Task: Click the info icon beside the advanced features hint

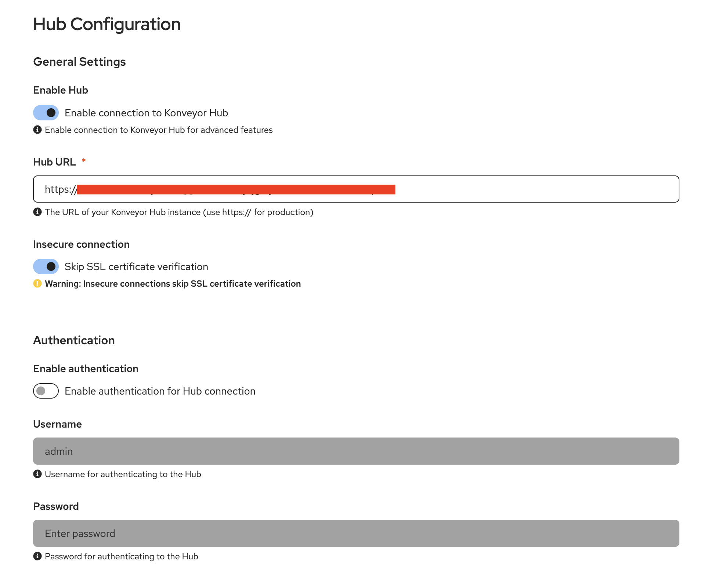Action: coord(37,130)
